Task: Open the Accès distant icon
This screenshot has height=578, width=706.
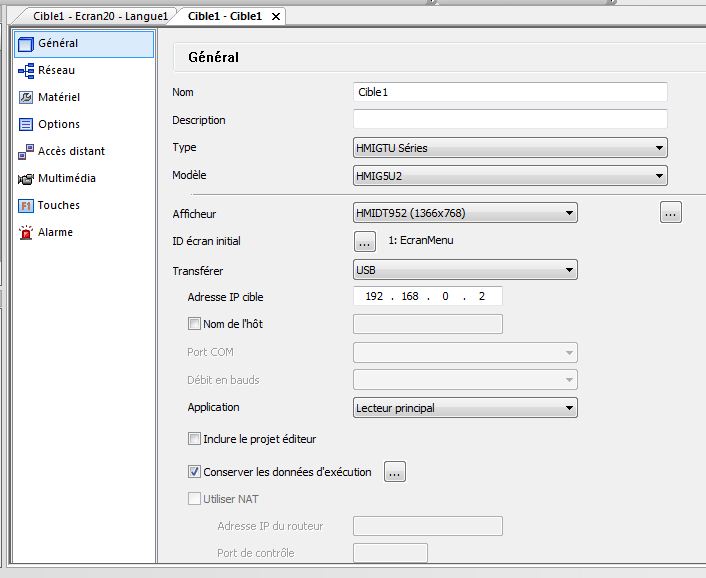Action: point(27,152)
